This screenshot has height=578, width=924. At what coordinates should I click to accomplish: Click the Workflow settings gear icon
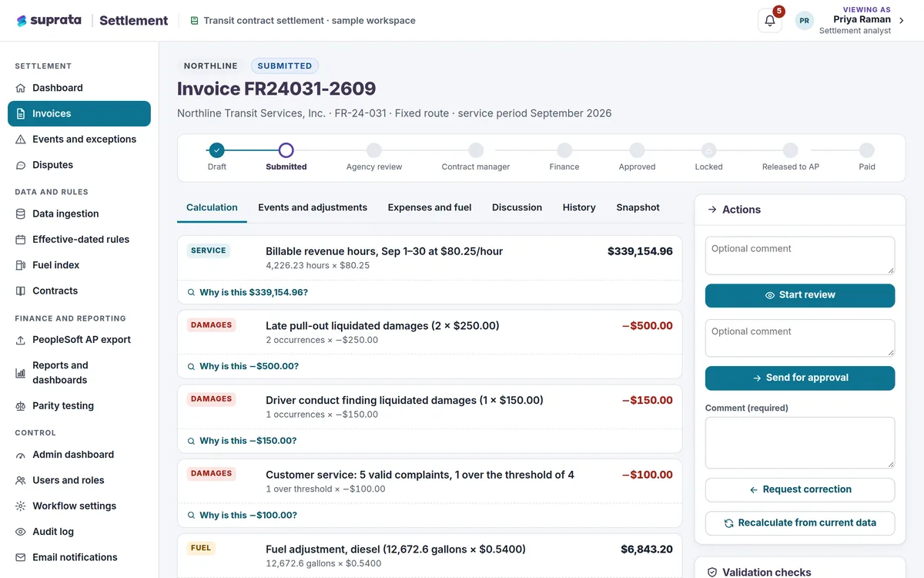pos(21,506)
